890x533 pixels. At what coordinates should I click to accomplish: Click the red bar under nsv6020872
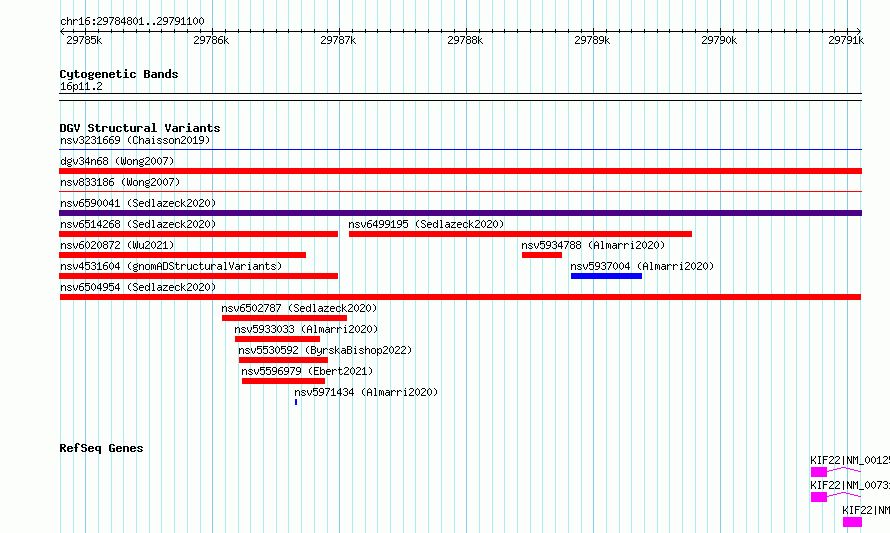point(183,255)
